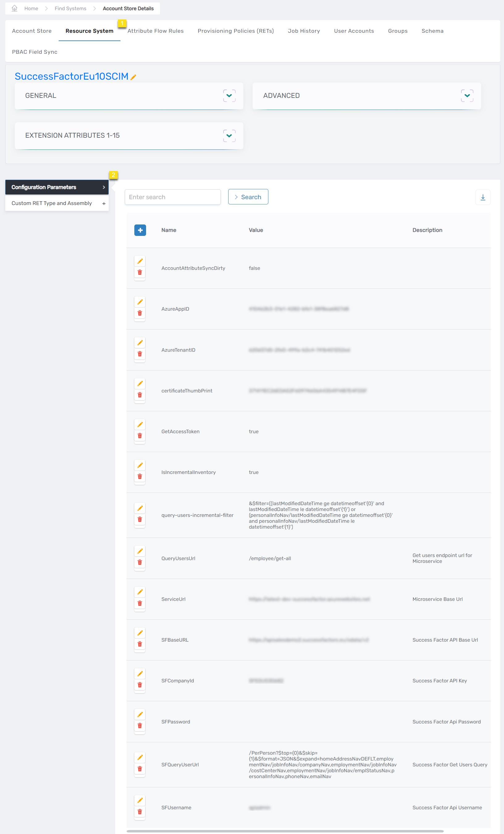Expand the EXTENSION ATTRIBUTES 1-15 section
Image resolution: width=504 pixels, height=834 pixels.
pos(229,136)
